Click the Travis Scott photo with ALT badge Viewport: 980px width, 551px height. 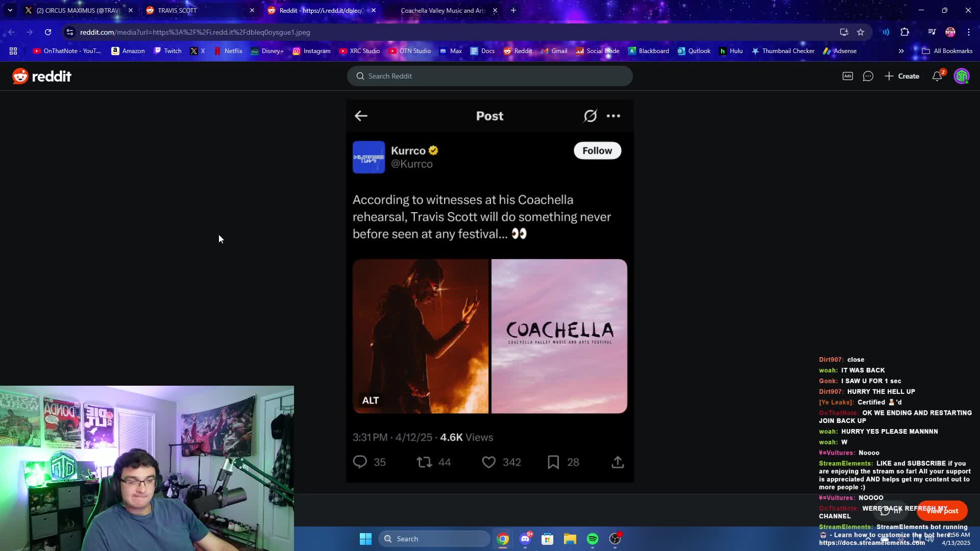[421, 336]
